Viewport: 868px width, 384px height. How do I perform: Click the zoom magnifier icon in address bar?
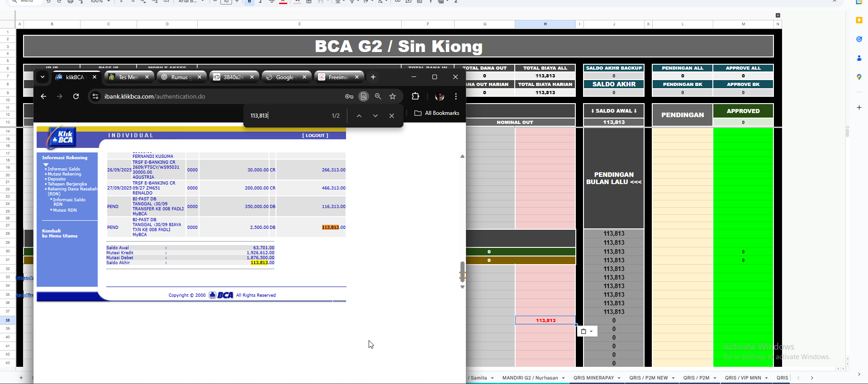[378, 96]
